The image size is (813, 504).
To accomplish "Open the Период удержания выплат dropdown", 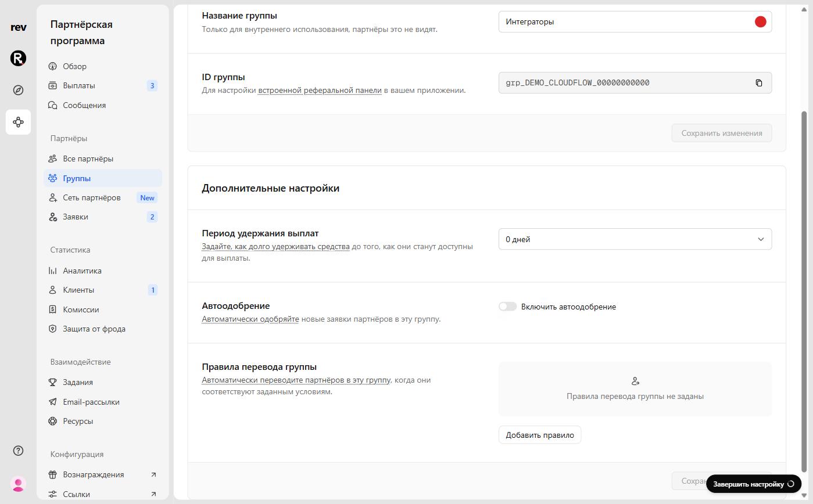I will click(x=635, y=239).
